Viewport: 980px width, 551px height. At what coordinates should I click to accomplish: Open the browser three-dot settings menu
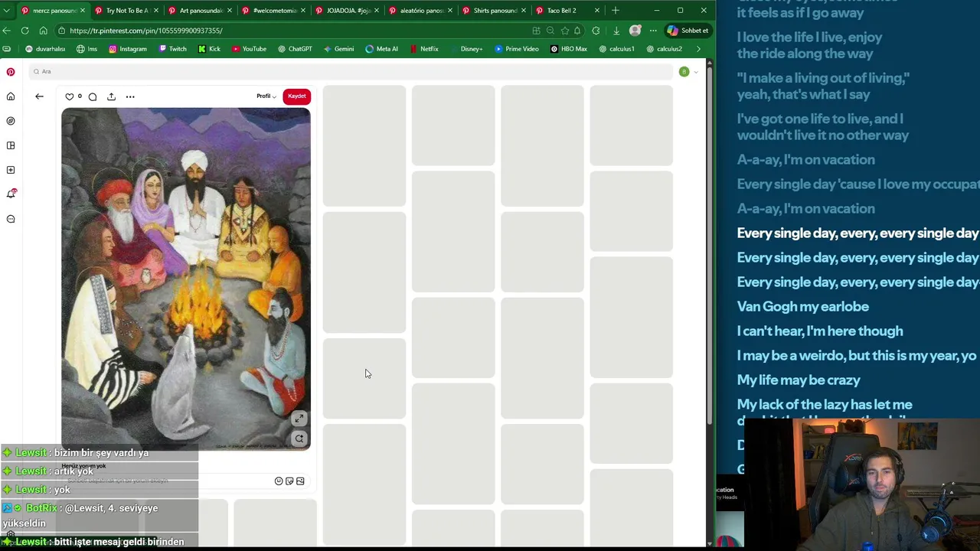coord(653,31)
